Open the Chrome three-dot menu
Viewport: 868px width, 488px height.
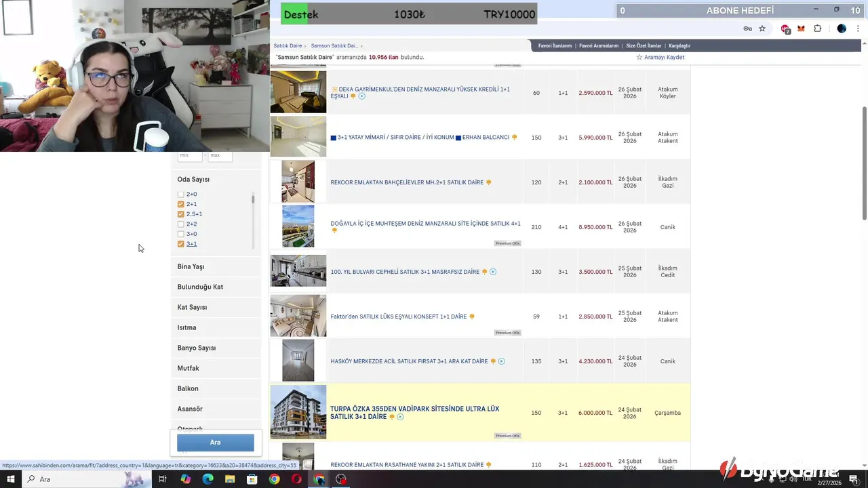tap(859, 28)
